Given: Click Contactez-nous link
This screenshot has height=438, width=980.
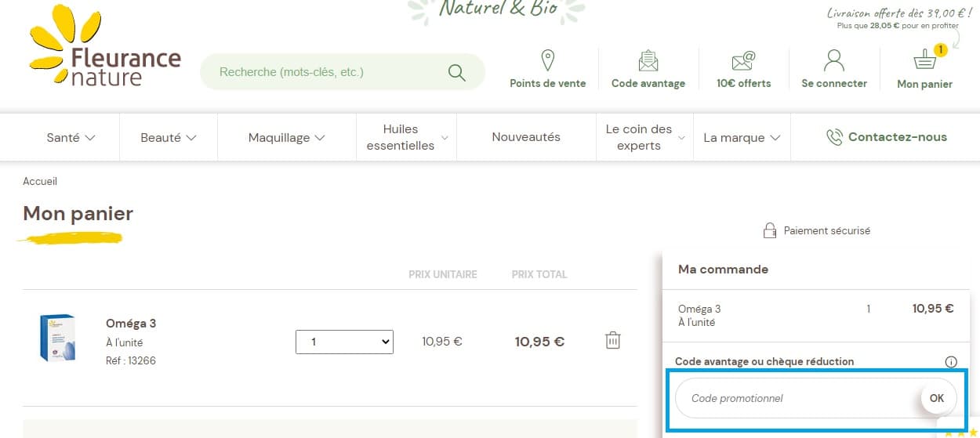Looking at the screenshot, I should 898,137.
